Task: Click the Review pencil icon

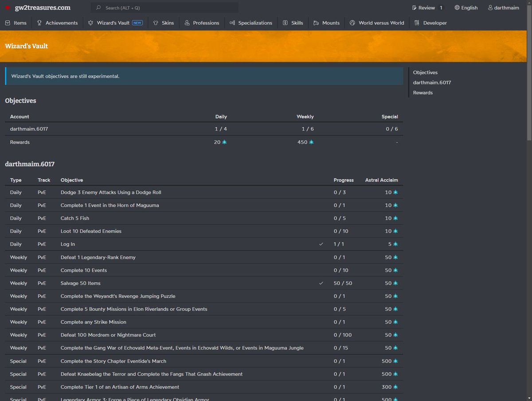Action: pos(414,8)
